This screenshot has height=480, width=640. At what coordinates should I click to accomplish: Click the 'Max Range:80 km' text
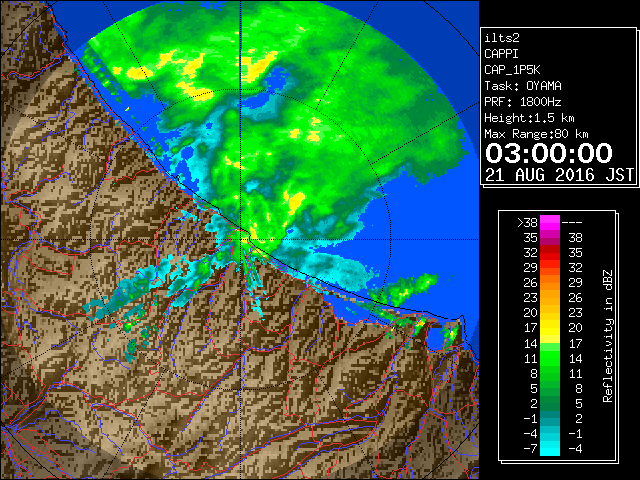pyautogui.click(x=536, y=134)
